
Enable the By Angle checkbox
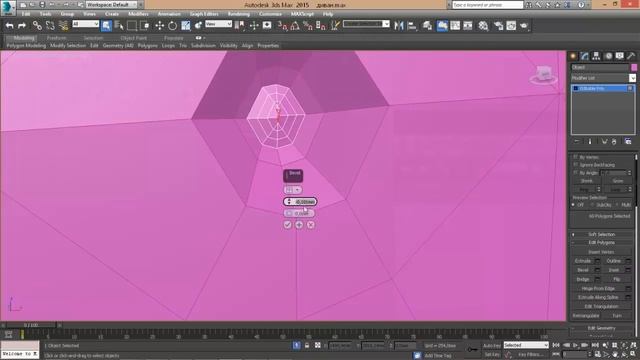point(576,173)
